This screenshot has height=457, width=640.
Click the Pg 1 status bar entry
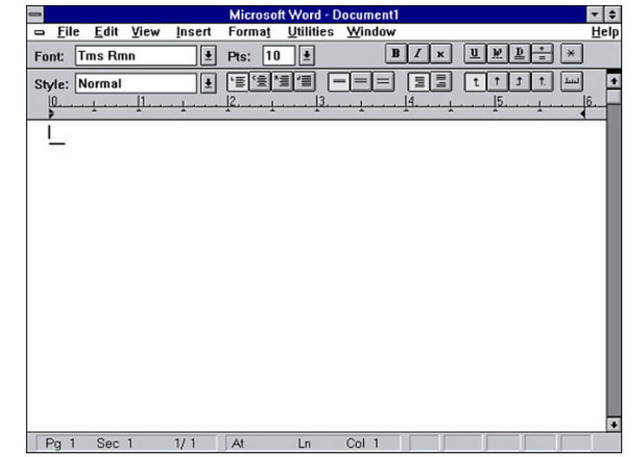pyautogui.click(x=60, y=443)
